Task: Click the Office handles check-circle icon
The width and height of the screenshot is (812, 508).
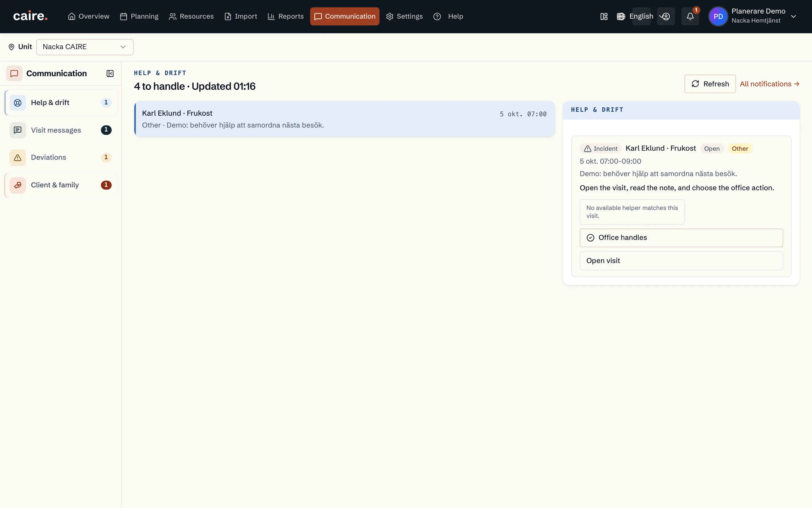Action: click(x=590, y=238)
